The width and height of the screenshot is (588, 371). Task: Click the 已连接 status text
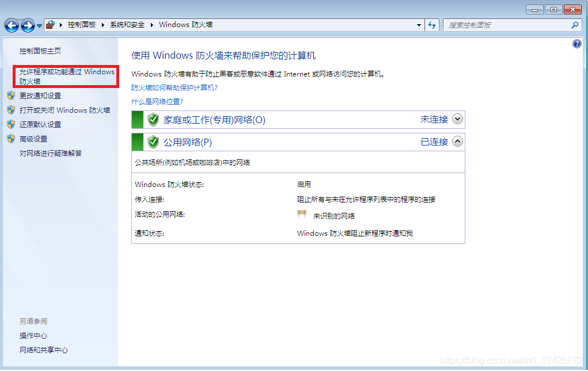point(434,142)
